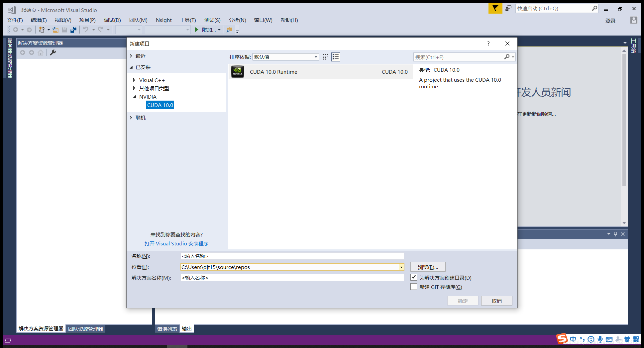The height and width of the screenshot is (348, 644).
Task: Collapse the 已安装 tree node
Action: [x=131, y=67]
